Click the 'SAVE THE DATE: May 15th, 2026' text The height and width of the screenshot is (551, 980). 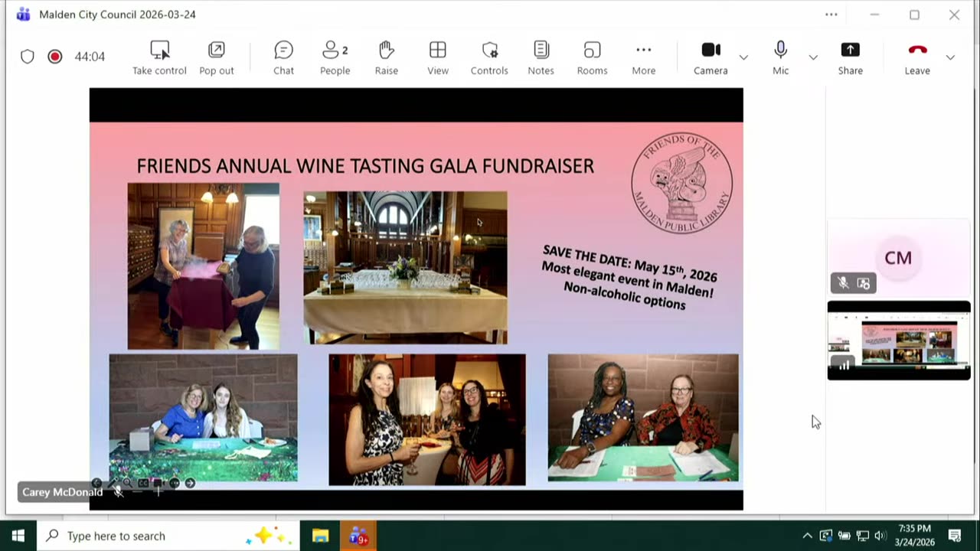pos(630,263)
